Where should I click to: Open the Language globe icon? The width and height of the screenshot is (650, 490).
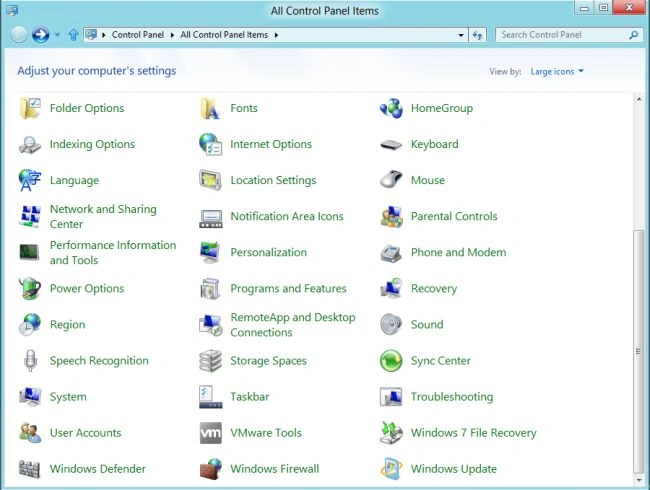pos(30,180)
